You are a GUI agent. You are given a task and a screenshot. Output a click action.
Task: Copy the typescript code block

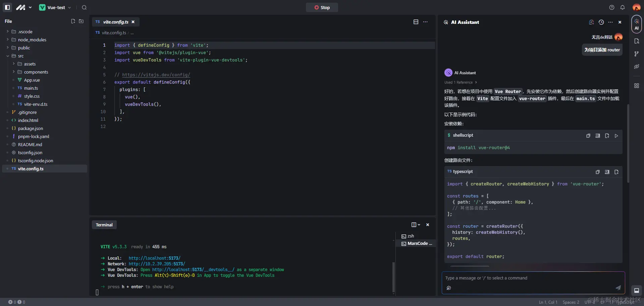pos(597,172)
